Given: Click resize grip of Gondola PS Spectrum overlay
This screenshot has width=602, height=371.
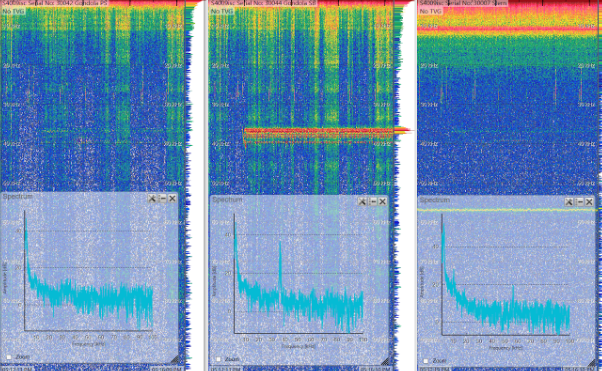Looking at the screenshot, I should click(x=174, y=359).
